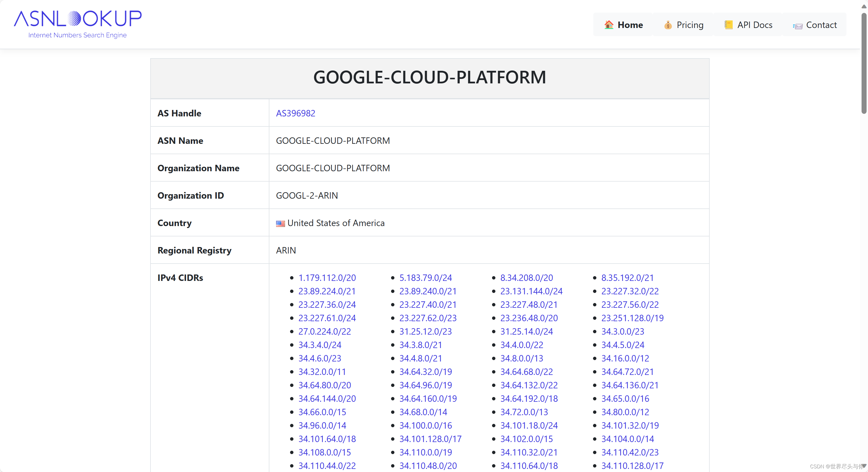Open the Contact menu item

coord(815,25)
